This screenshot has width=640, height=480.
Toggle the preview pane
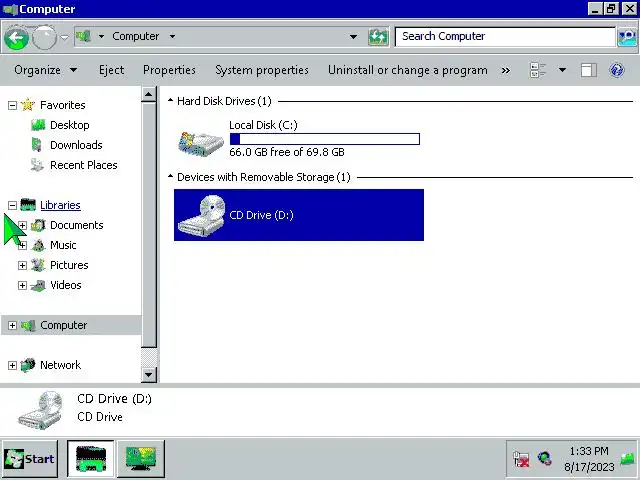pyautogui.click(x=589, y=70)
